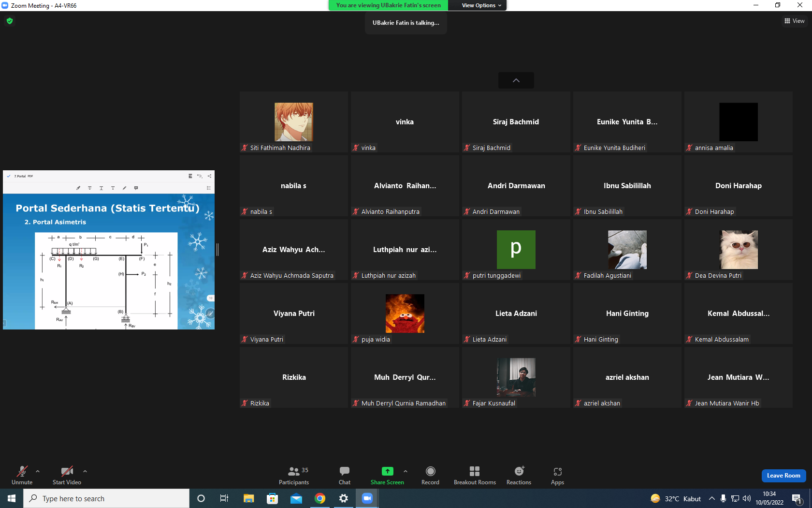The width and height of the screenshot is (812, 508).
Task: Open Cortana circle icon on taskbar
Action: point(201,498)
